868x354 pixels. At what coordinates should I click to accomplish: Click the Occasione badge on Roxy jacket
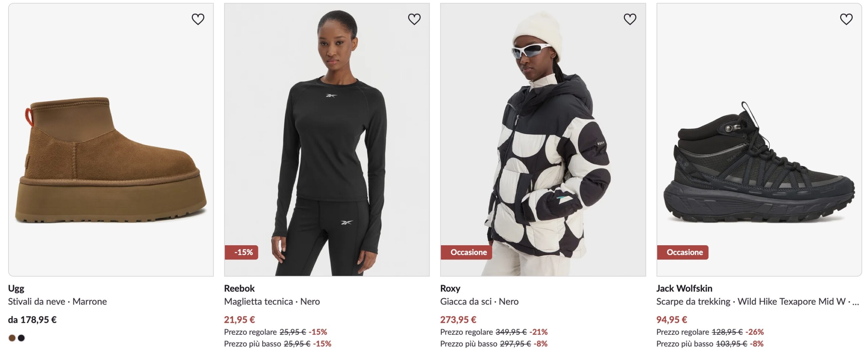point(466,252)
